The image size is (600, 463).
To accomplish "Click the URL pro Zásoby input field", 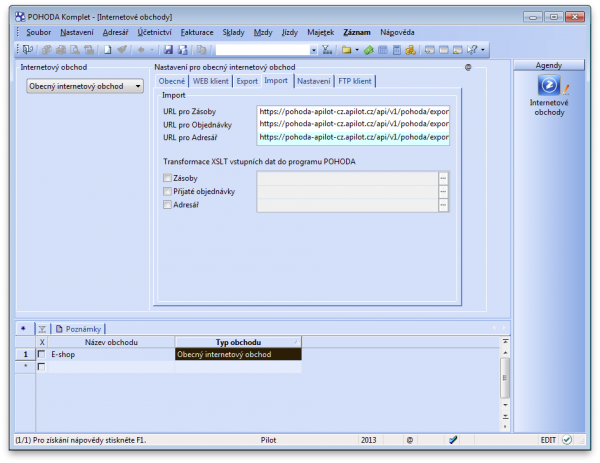I will [353, 112].
